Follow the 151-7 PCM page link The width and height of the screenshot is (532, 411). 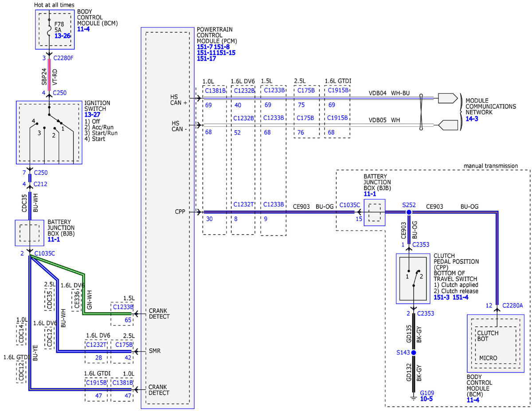(204, 47)
